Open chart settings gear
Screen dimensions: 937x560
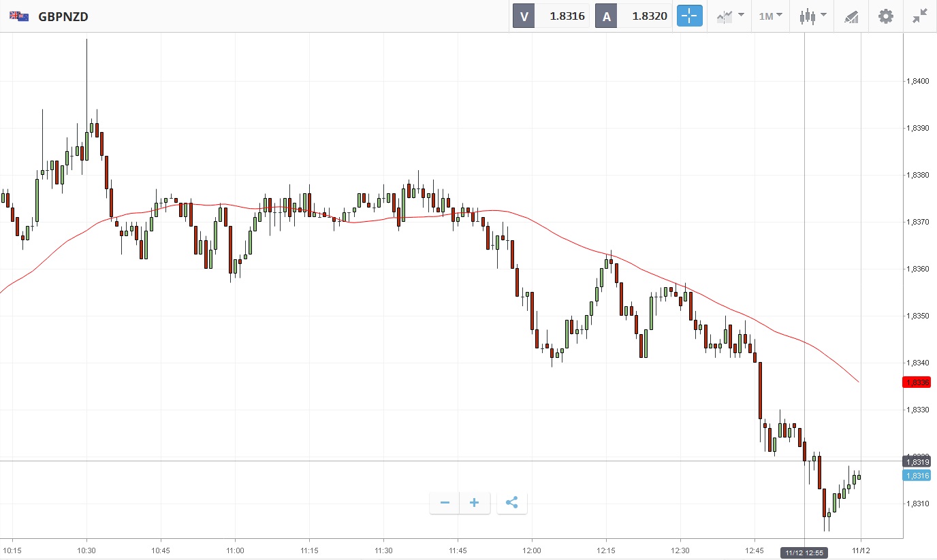[885, 16]
